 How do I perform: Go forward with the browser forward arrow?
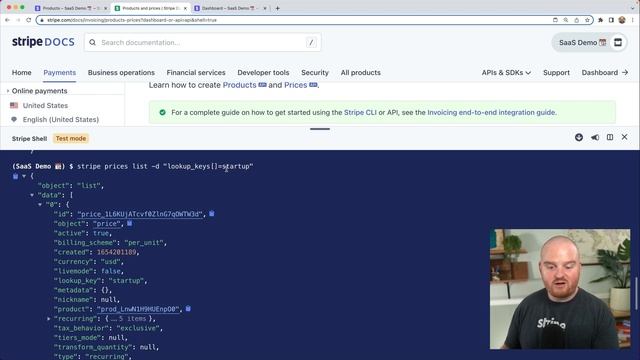(x=18, y=20)
